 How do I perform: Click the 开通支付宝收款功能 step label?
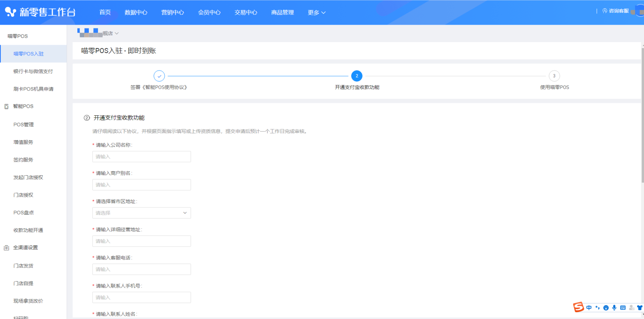tap(357, 87)
